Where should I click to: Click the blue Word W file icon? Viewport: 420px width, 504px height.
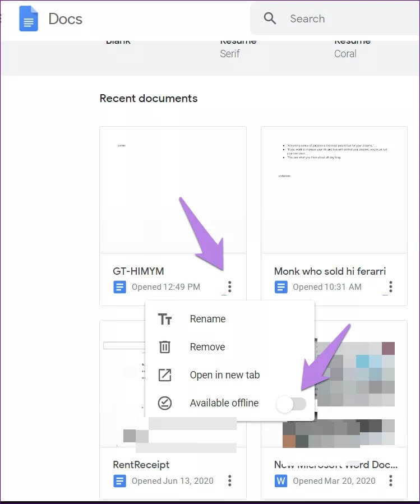click(281, 481)
